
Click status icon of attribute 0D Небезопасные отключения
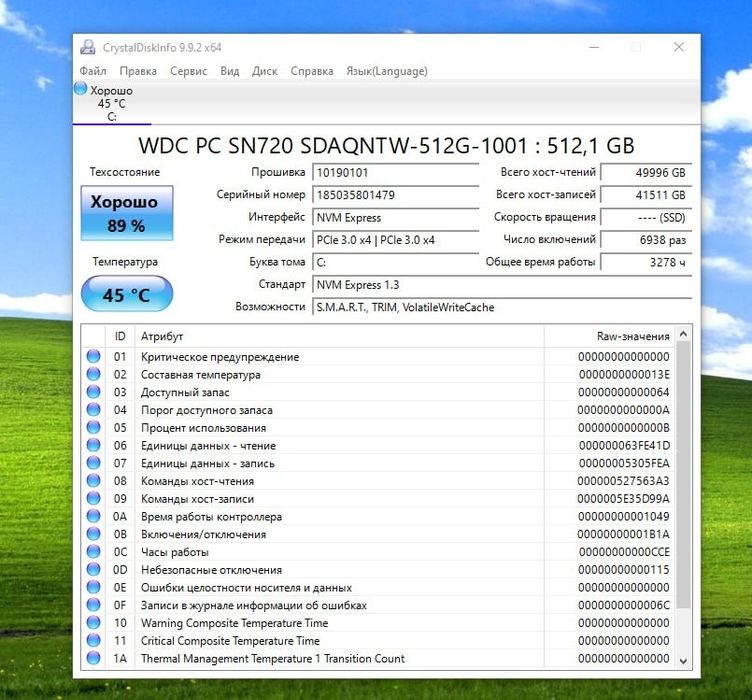pyautogui.click(x=94, y=570)
